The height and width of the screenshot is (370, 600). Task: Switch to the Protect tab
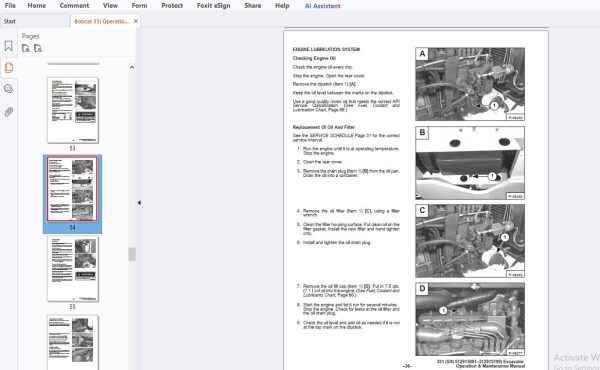[172, 5]
